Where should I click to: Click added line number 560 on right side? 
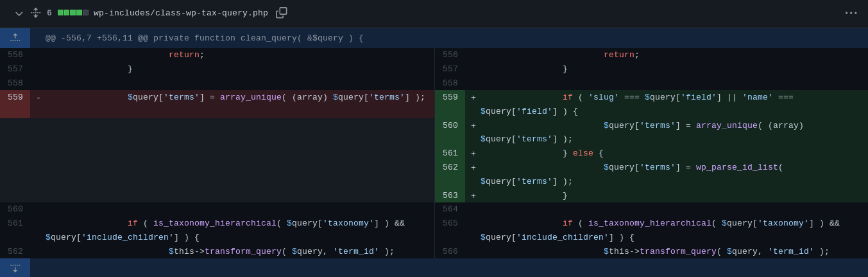[450, 126]
